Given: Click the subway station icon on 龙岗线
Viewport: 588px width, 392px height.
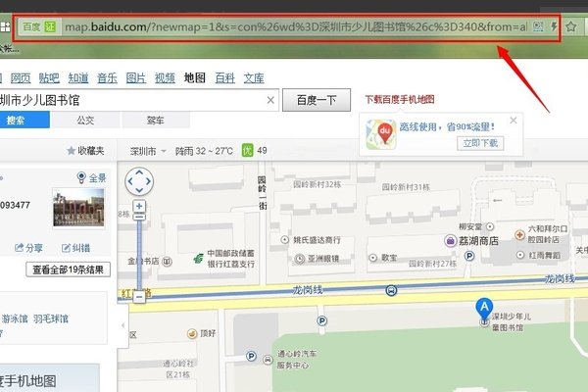Looking at the screenshot, I should point(391,290).
